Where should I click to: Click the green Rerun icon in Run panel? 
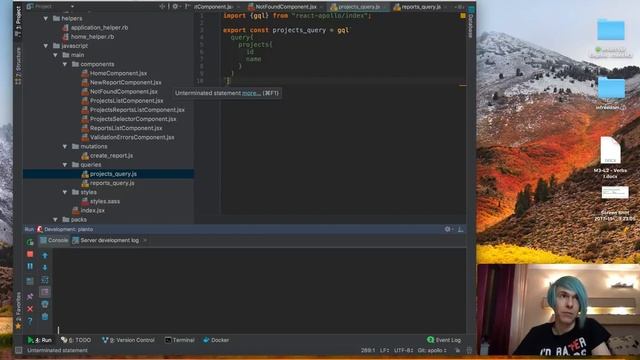tap(30, 242)
